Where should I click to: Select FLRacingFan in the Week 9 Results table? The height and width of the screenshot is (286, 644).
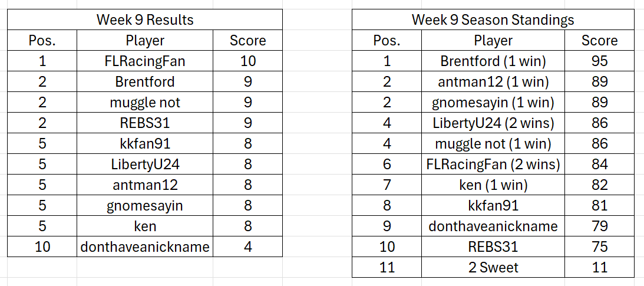click(x=145, y=61)
